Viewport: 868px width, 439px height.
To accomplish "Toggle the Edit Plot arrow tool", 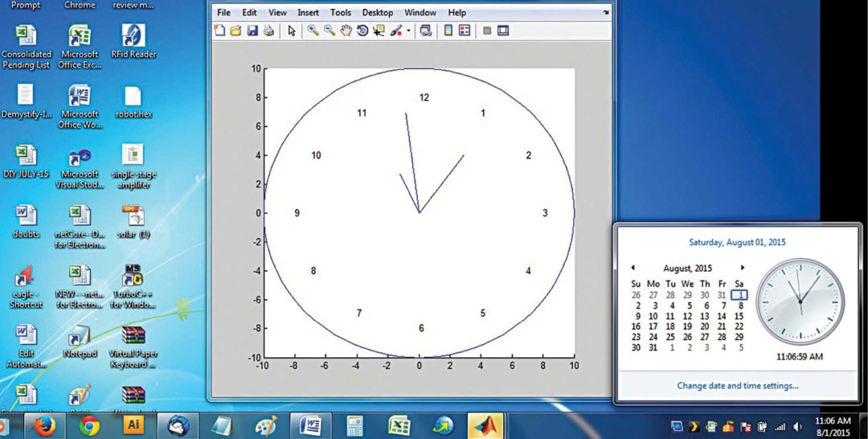I will tap(291, 31).
